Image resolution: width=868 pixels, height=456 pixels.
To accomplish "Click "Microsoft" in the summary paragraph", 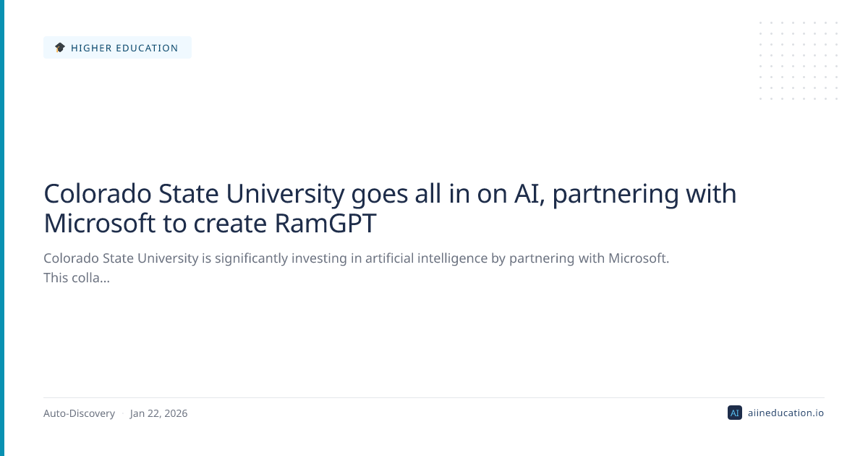I will click(638, 258).
